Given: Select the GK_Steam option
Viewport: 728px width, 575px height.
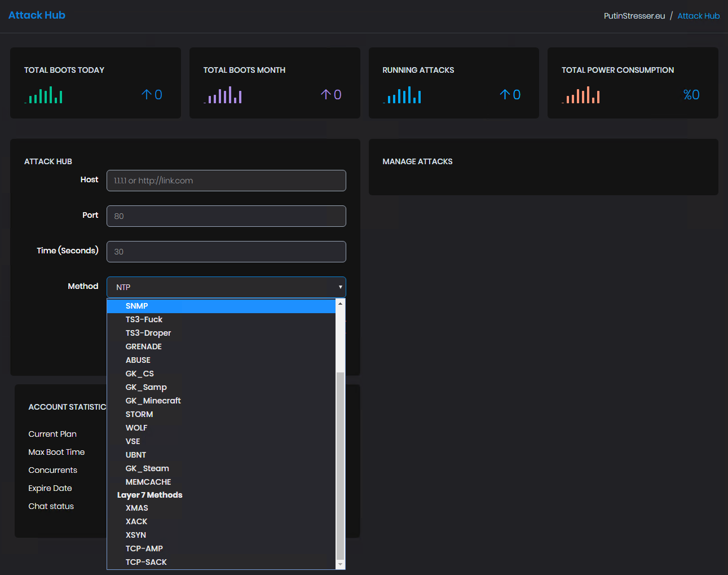Looking at the screenshot, I should click(221, 468).
